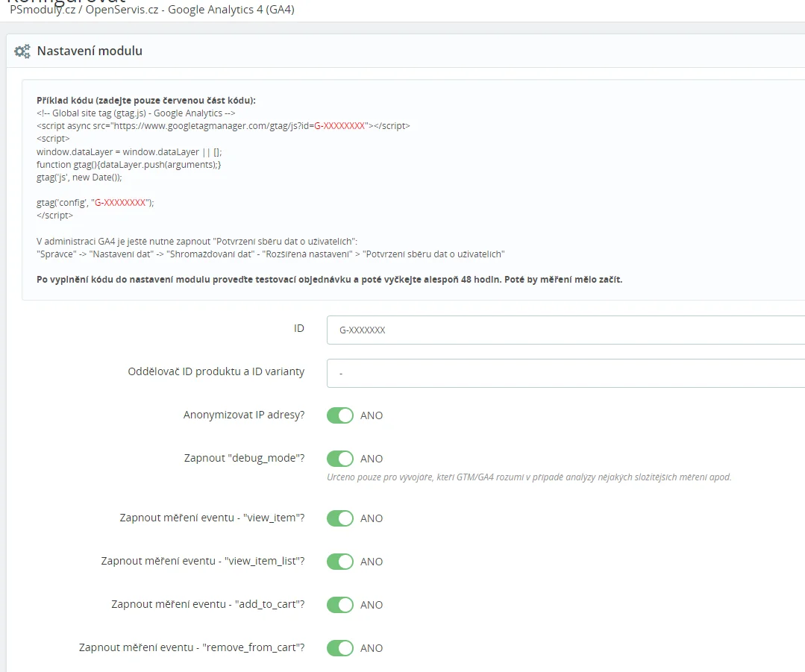Toggle the remove_from_cart event switch
805x672 pixels.
(340, 648)
